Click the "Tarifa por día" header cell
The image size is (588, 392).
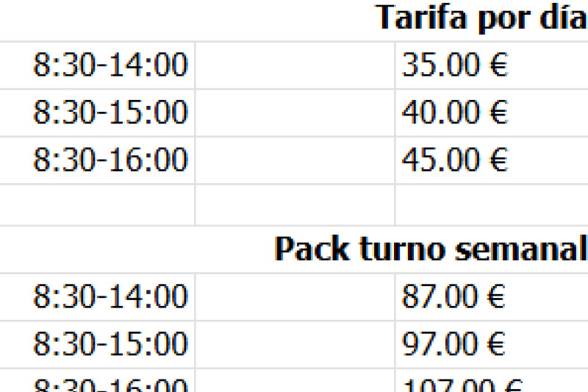481,18
